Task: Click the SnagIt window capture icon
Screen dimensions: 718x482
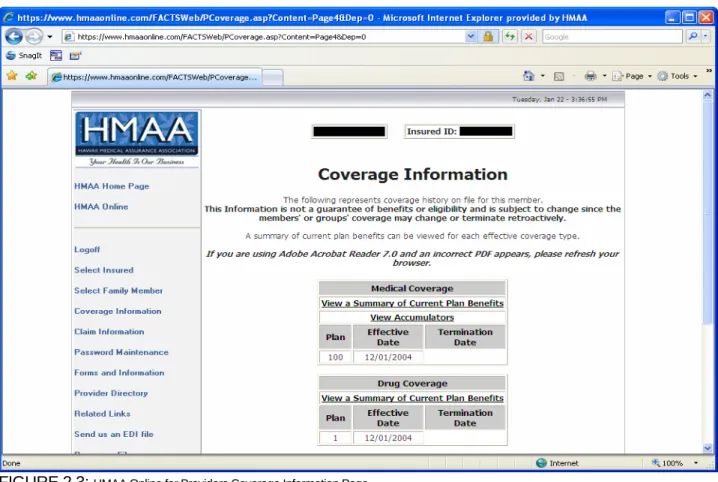Action: tap(56, 56)
